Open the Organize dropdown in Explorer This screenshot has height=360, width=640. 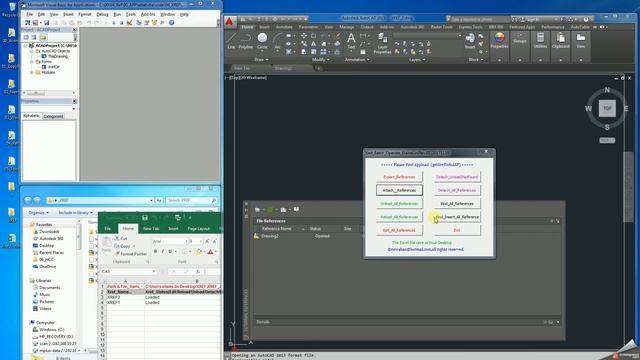coord(38,213)
